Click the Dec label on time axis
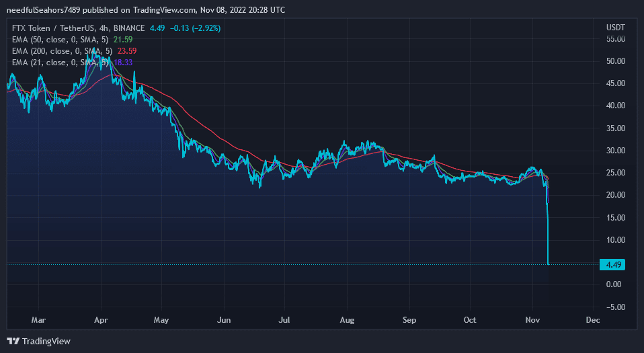This screenshot has width=644, height=353. pyautogui.click(x=592, y=320)
